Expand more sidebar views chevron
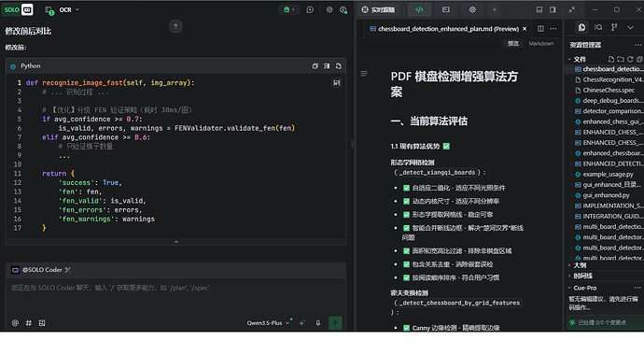 coord(630,27)
